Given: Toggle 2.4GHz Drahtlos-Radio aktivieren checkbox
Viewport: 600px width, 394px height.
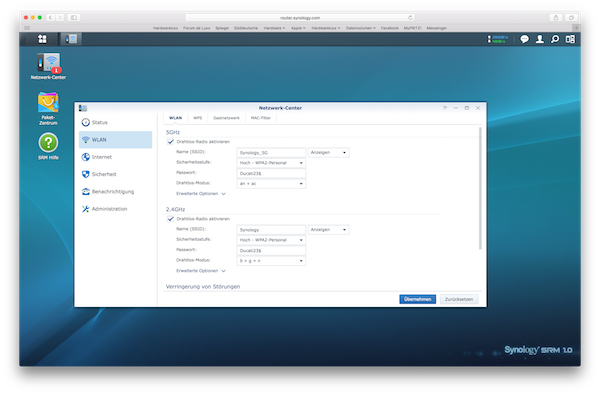Looking at the screenshot, I should pyautogui.click(x=171, y=219).
